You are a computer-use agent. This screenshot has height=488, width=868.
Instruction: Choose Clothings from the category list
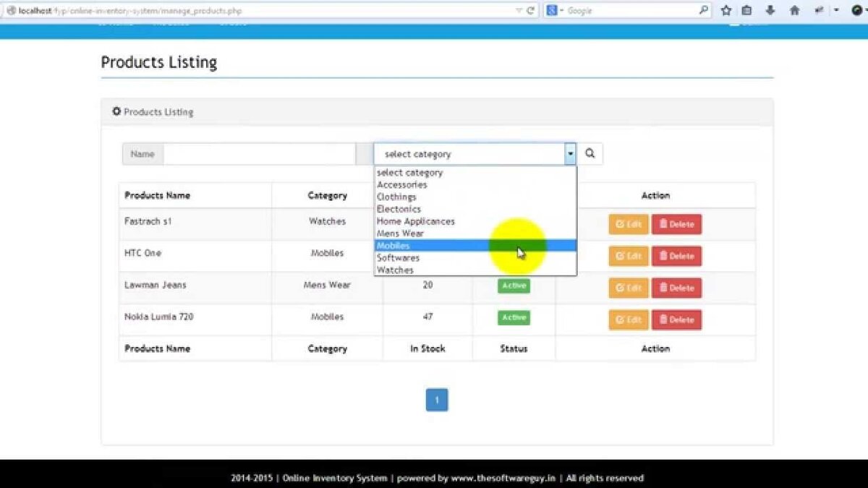475,197
